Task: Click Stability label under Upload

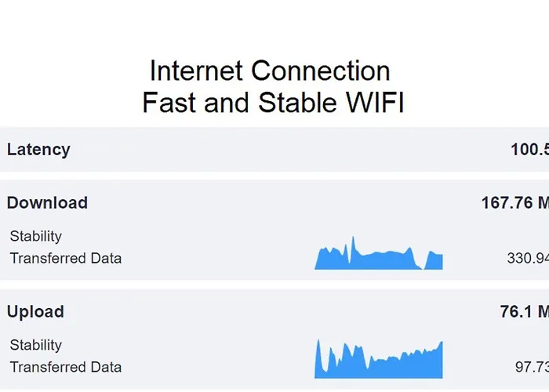Action: click(x=35, y=345)
